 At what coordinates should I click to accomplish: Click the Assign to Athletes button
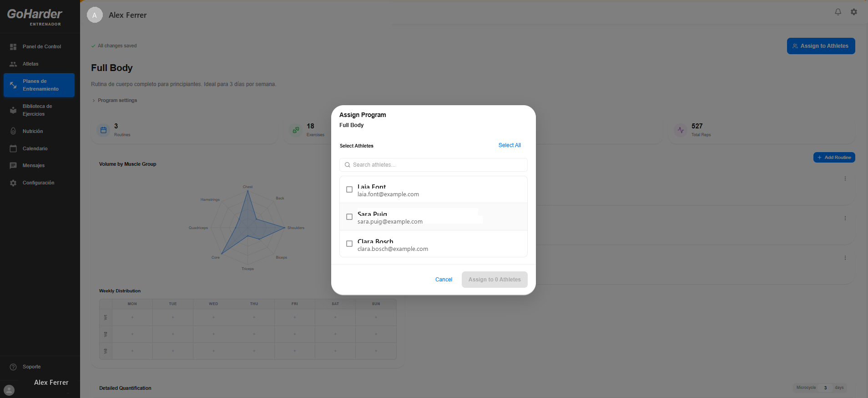tap(821, 46)
